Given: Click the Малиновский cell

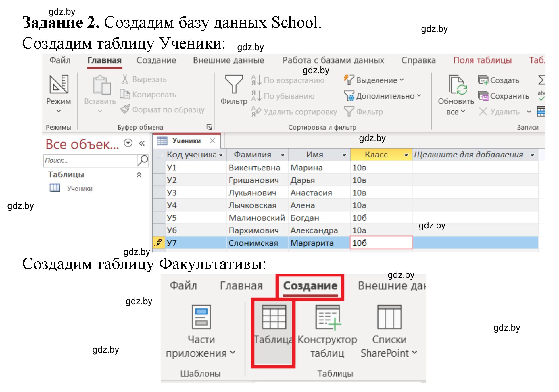Looking at the screenshot, I should click(258, 218).
